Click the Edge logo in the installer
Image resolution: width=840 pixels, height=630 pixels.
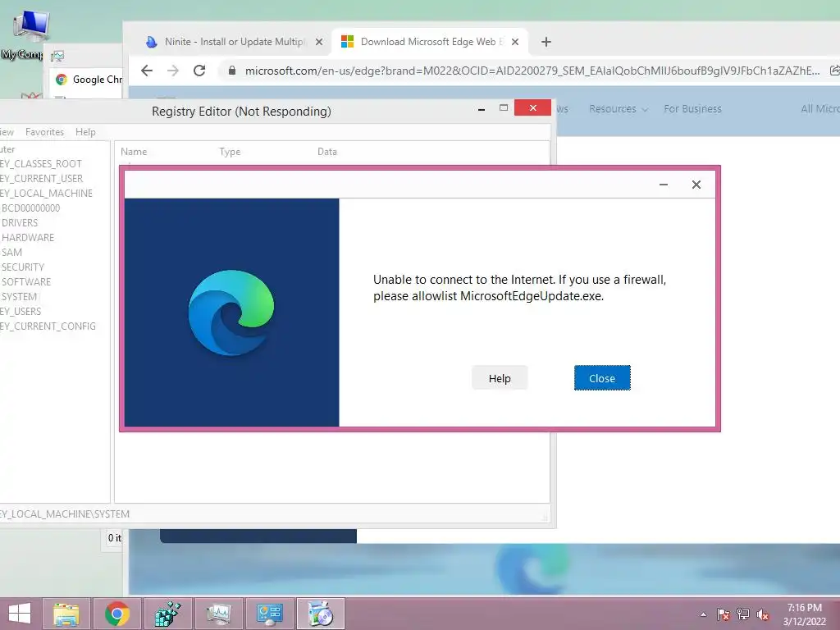tap(231, 313)
